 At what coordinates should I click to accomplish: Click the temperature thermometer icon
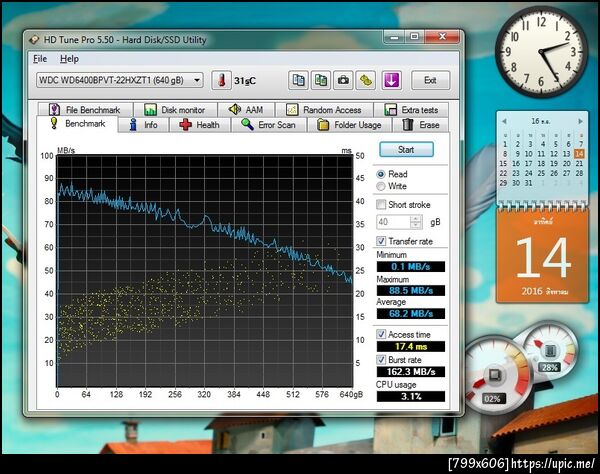tap(222, 80)
